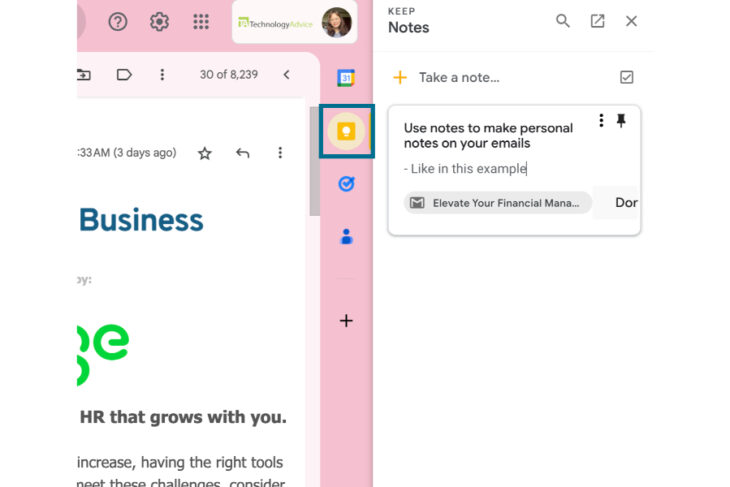Screen dimensions: 730x487
Task: Open the Gmail settings gear
Action: (159, 21)
